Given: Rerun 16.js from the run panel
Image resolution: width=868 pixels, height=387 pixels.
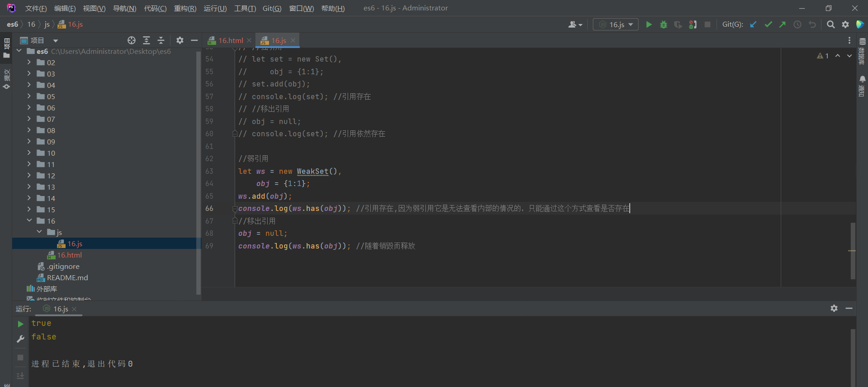Looking at the screenshot, I should tap(20, 324).
